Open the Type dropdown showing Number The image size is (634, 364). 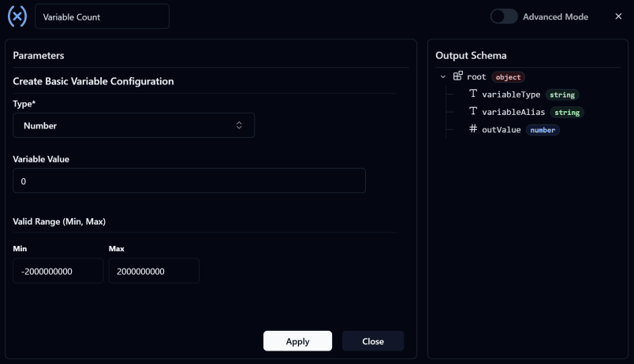(x=134, y=125)
